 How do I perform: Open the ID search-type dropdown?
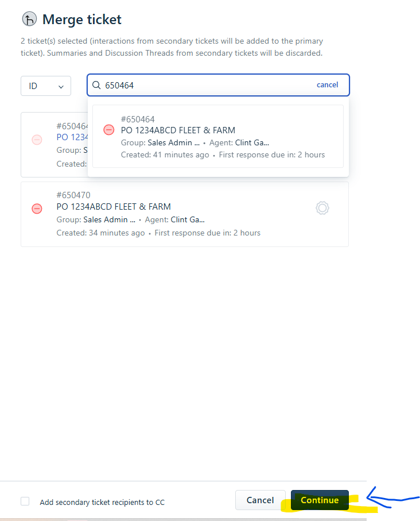(x=46, y=86)
